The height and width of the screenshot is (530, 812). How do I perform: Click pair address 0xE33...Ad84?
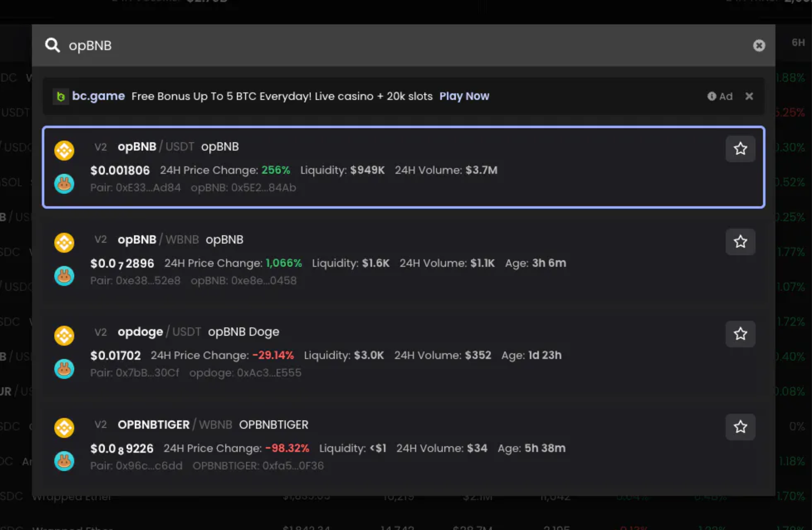(x=148, y=188)
